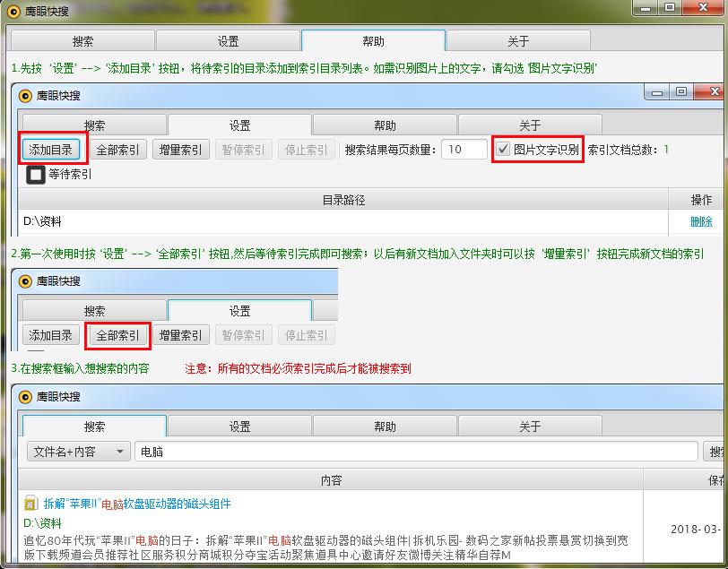Click the 搜索结果每页数量 value field
The height and width of the screenshot is (569, 728).
tap(464, 149)
